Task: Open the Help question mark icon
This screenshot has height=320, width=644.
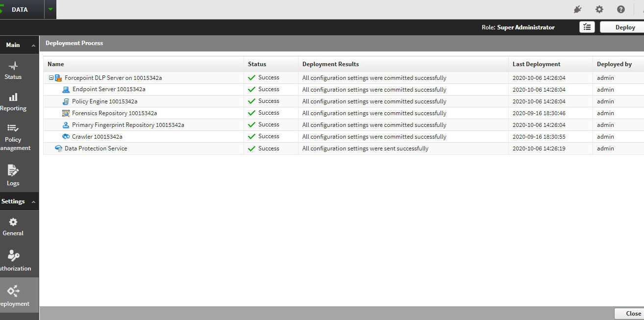Action: pyautogui.click(x=621, y=9)
